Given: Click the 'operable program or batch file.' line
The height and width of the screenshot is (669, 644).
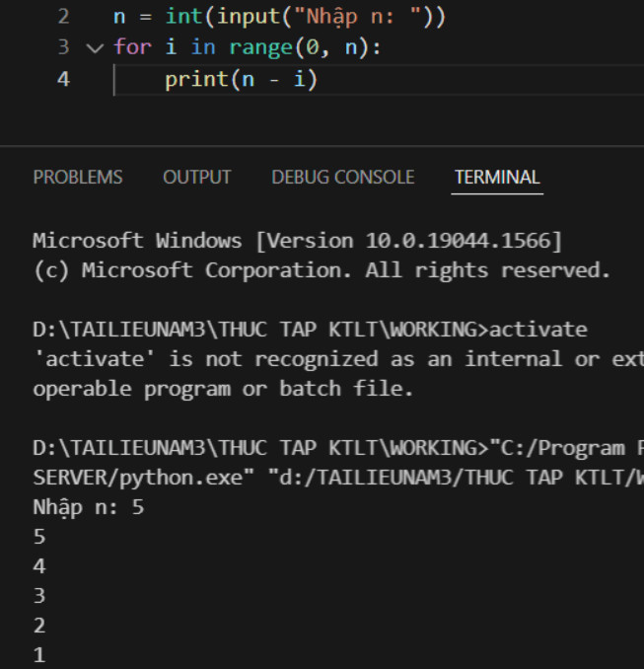Looking at the screenshot, I should tap(223, 389).
